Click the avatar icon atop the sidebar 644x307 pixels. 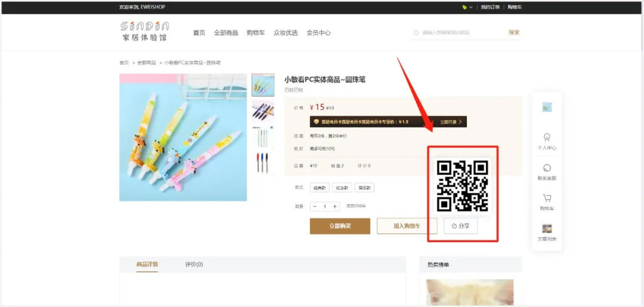coord(547,107)
